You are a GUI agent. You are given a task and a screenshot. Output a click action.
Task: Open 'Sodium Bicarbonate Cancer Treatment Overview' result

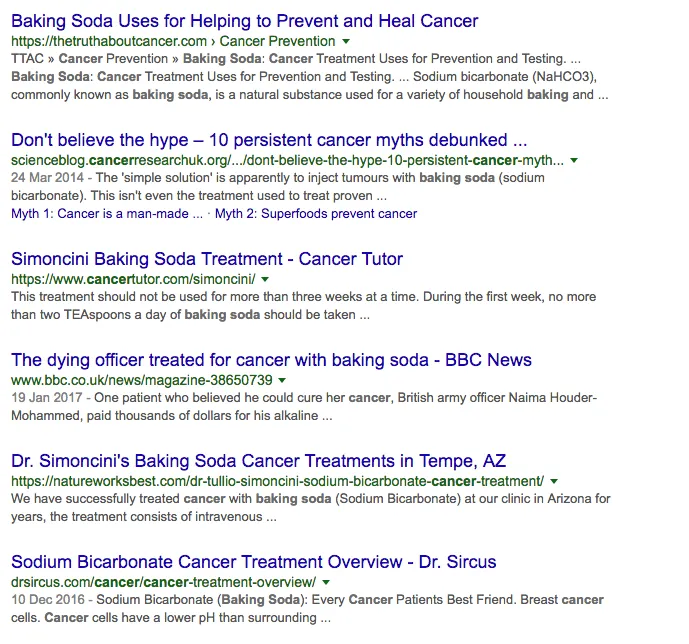[254, 562]
